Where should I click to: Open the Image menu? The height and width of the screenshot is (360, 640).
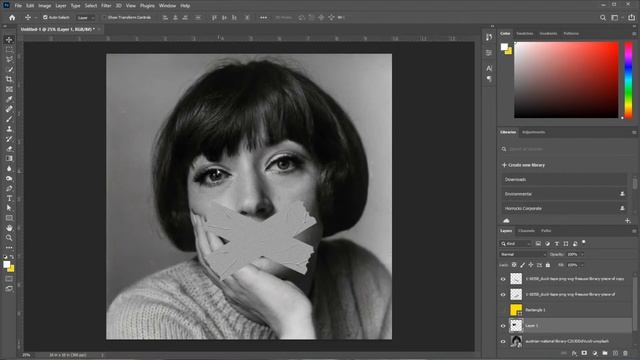44,6
